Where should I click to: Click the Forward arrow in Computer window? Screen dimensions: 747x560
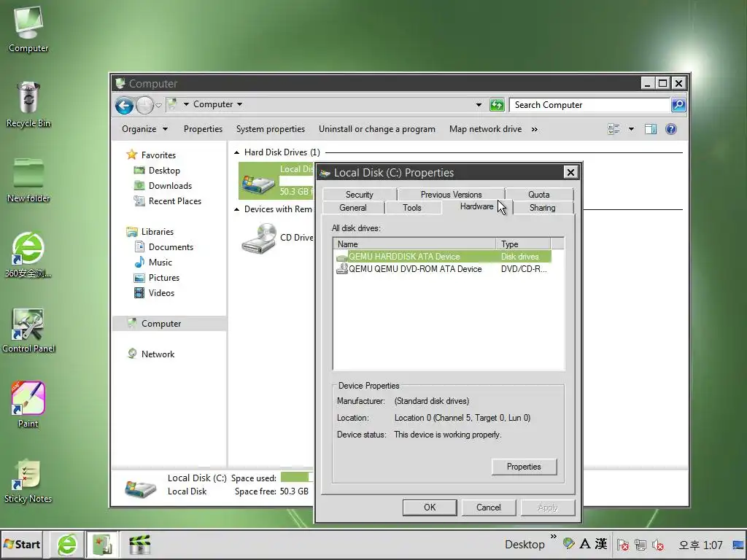(x=145, y=105)
